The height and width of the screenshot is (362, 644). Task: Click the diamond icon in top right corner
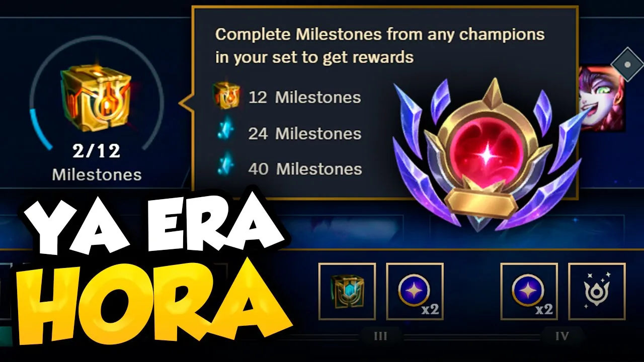627,64
